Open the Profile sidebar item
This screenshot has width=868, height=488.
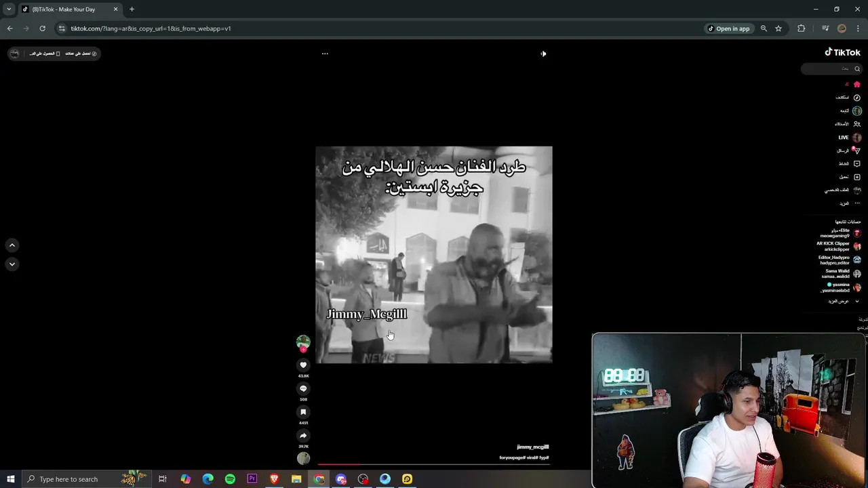[x=843, y=190]
